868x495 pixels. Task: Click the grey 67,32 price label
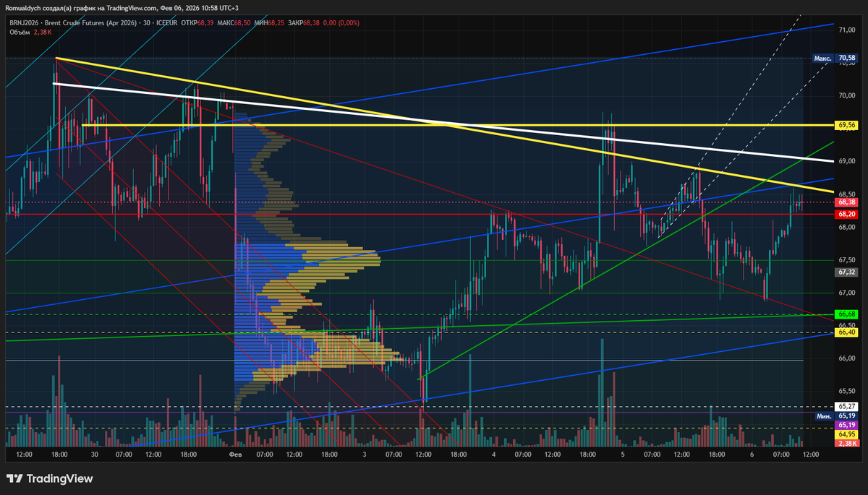[x=847, y=272]
